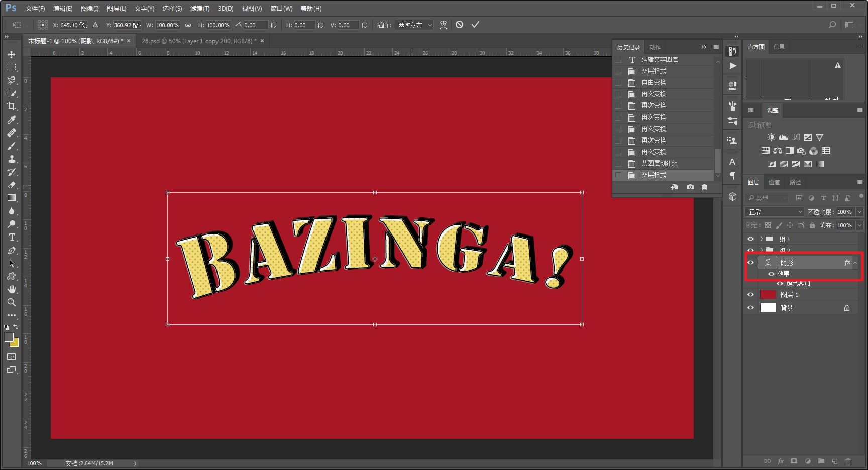The image size is (868, 470).
Task: Open the 文件(F) menu
Action: (35, 9)
